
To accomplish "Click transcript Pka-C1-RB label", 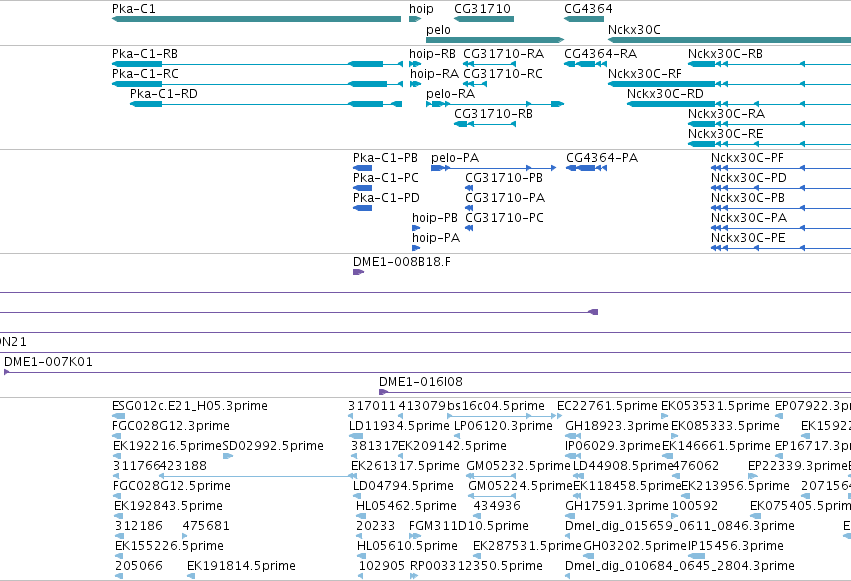I will click(x=145, y=54).
